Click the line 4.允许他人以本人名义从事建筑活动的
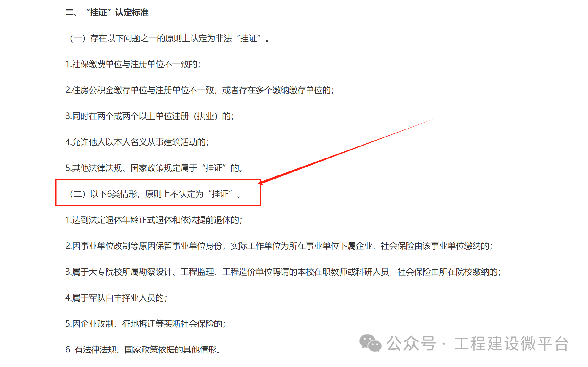The height and width of the screenshot is (367, 588). pos(137,142)
